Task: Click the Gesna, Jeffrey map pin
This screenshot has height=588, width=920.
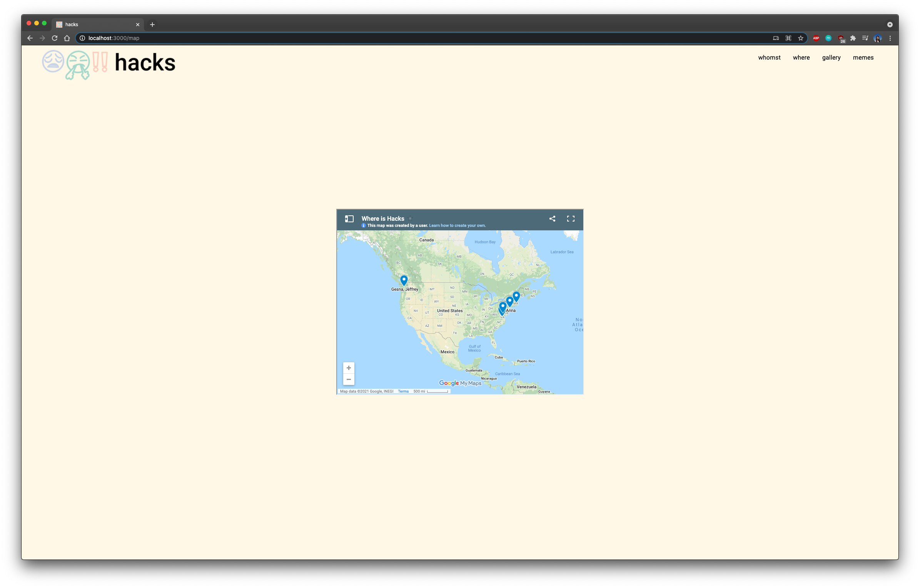Action: [x=404, y=280]
